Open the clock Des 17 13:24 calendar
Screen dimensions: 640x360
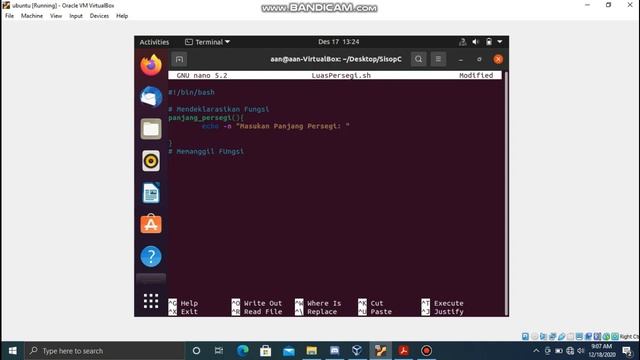click(x=338, y=42)
